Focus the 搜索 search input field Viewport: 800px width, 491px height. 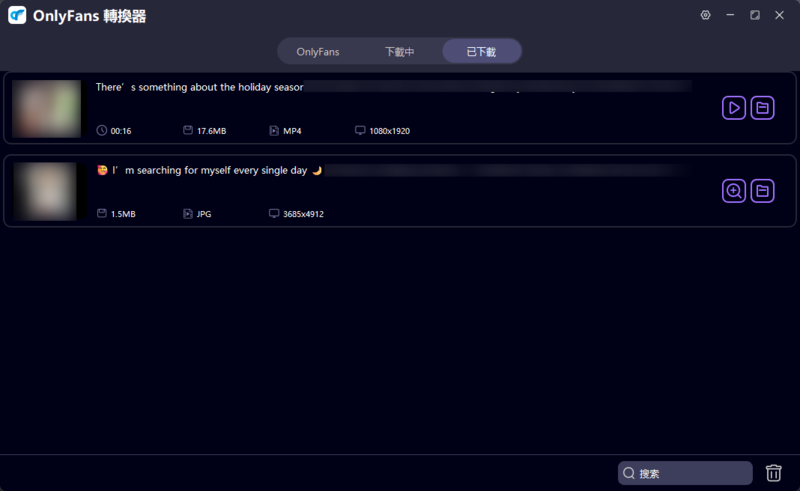(692, 473)
